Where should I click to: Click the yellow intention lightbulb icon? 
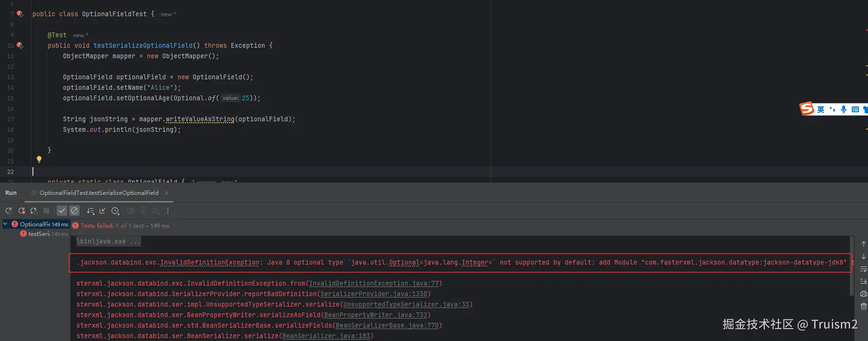(x=39, y=160)
